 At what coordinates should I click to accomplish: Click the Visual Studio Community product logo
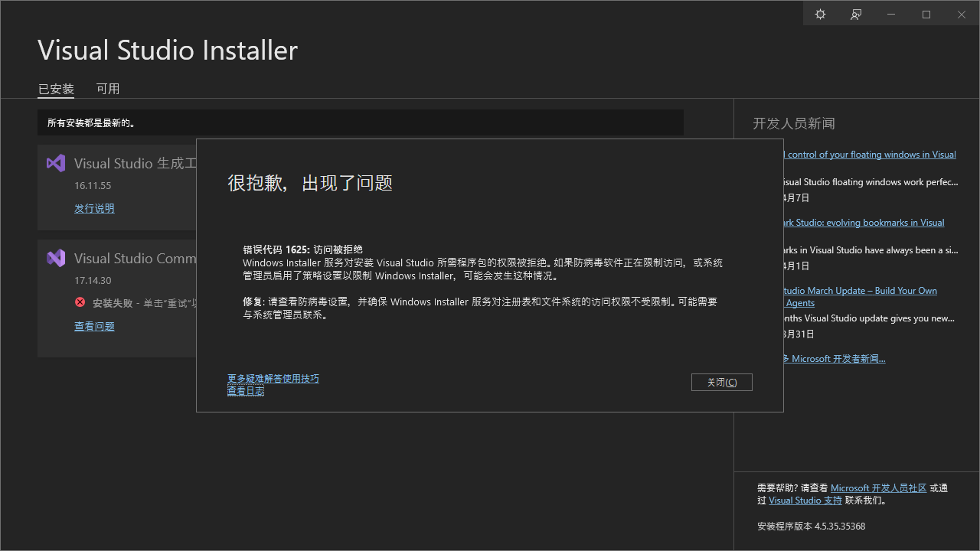point(56,258)
